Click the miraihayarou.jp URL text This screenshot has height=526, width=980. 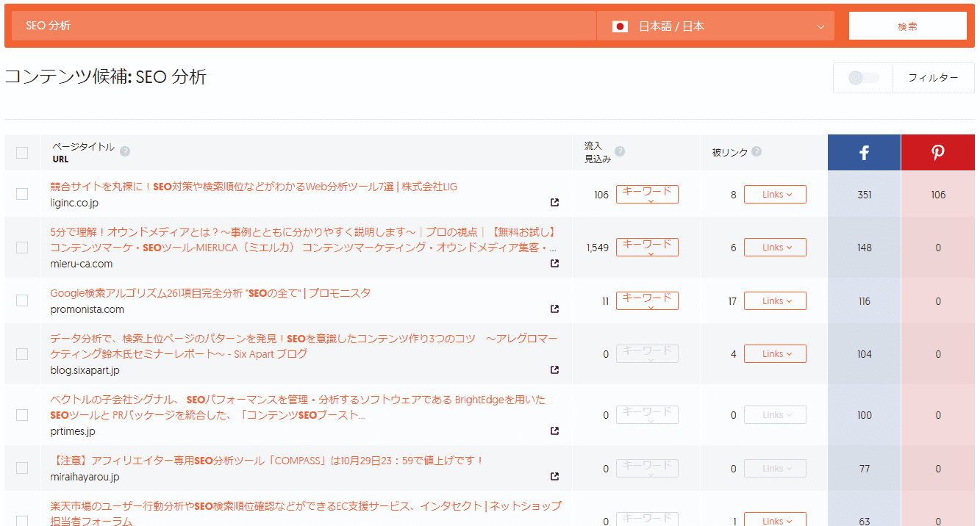85,477
